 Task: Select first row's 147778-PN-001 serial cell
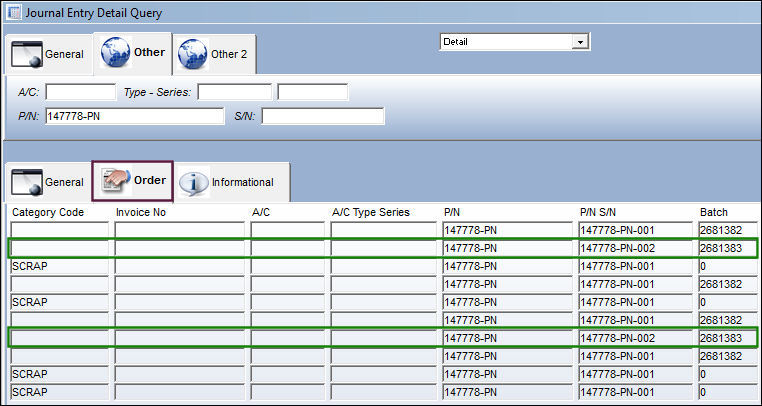pos(636,230)
